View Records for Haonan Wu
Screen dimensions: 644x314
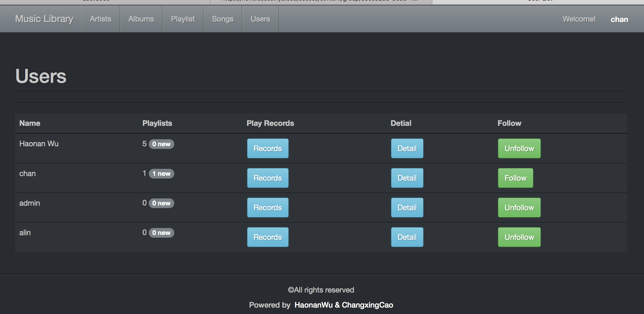pos(267,148)
